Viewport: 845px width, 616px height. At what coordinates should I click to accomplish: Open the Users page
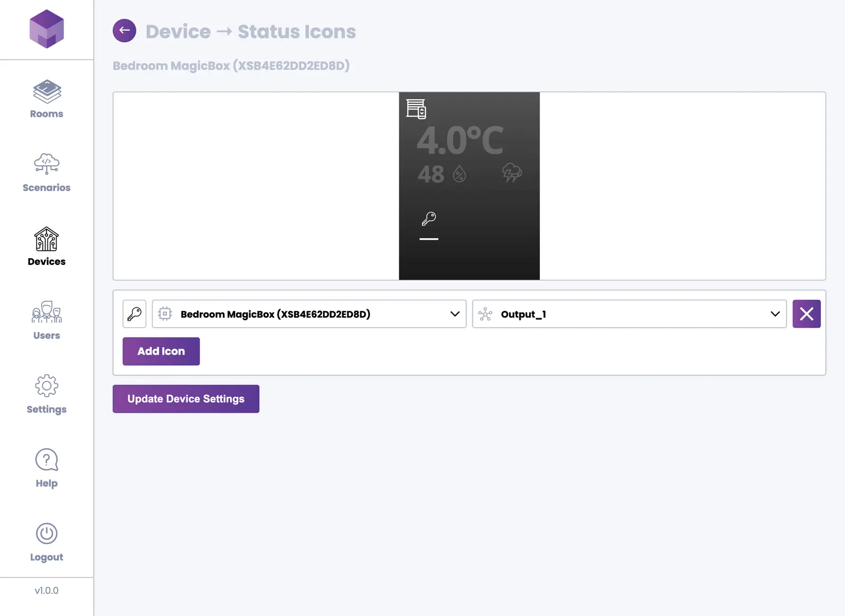point(46,320)
